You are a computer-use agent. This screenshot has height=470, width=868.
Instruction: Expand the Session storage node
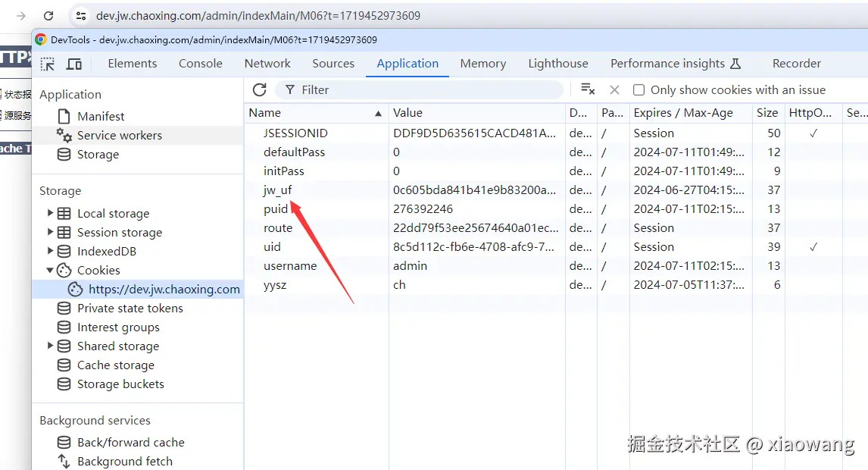[51, 232]
